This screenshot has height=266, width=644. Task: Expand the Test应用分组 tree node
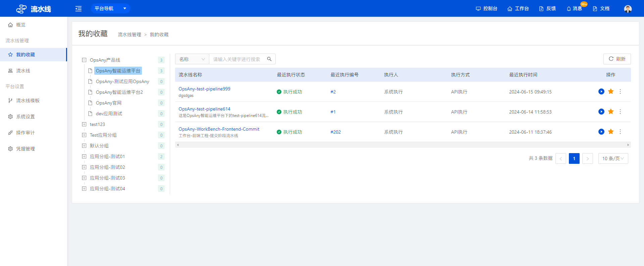click(x=84, y=135)
